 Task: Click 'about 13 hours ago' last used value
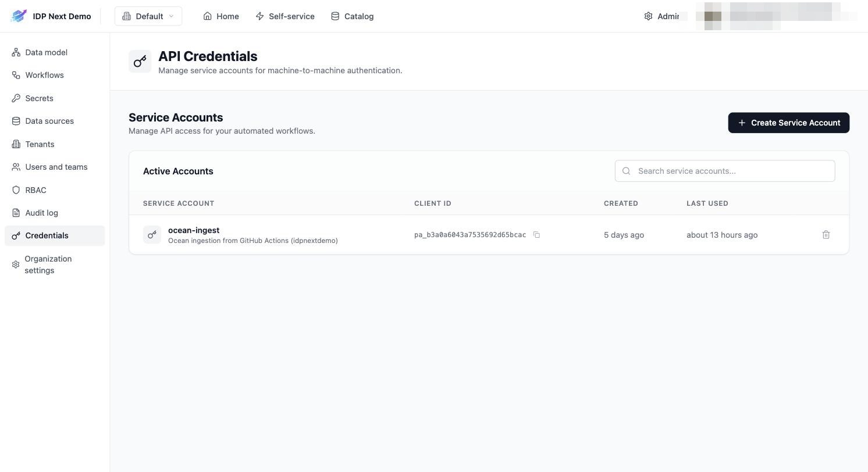(x=722, y=235)
